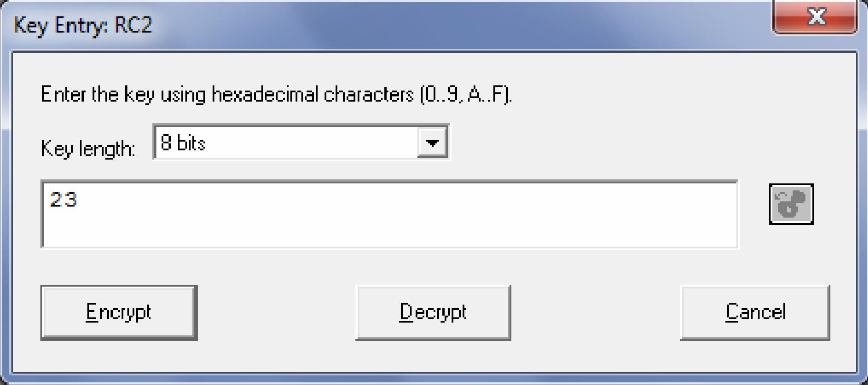Click the Encrypt button
Viewport: 868px width, 385px height.
119,312
